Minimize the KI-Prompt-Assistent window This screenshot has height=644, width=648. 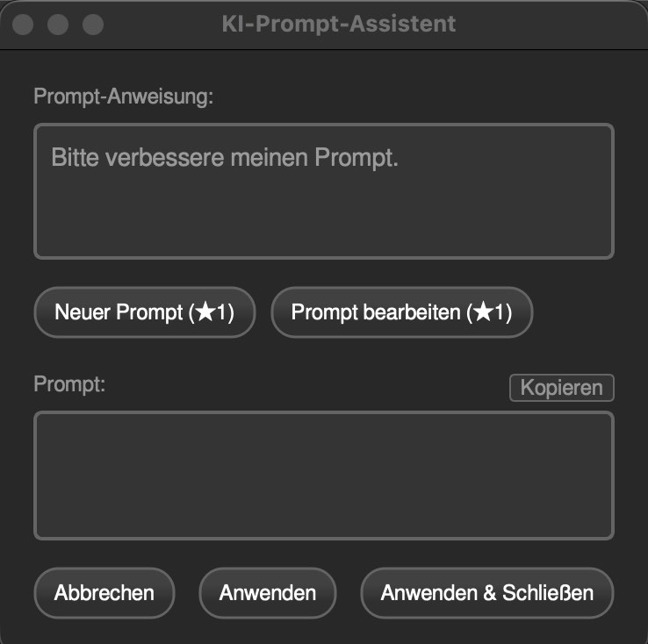tap(57, 25)
